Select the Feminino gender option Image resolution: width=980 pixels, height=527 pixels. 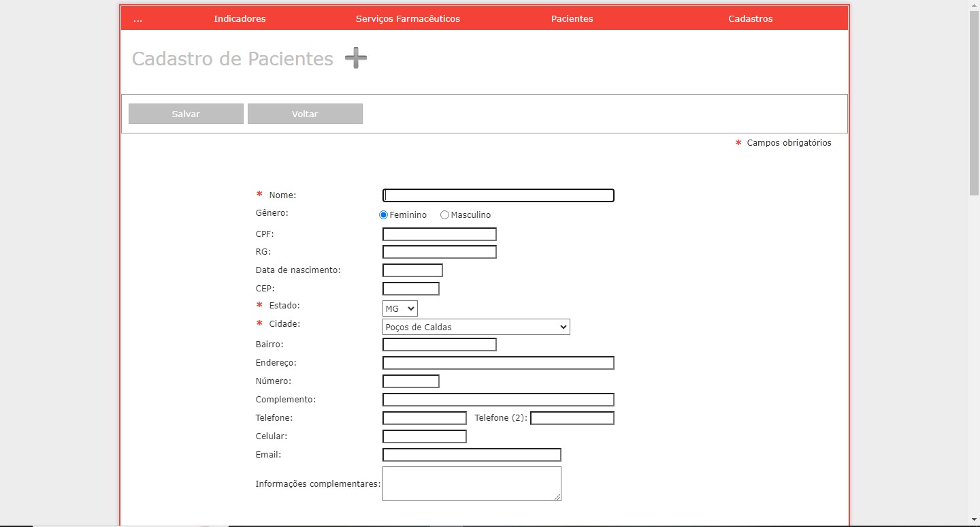[384, 215]
